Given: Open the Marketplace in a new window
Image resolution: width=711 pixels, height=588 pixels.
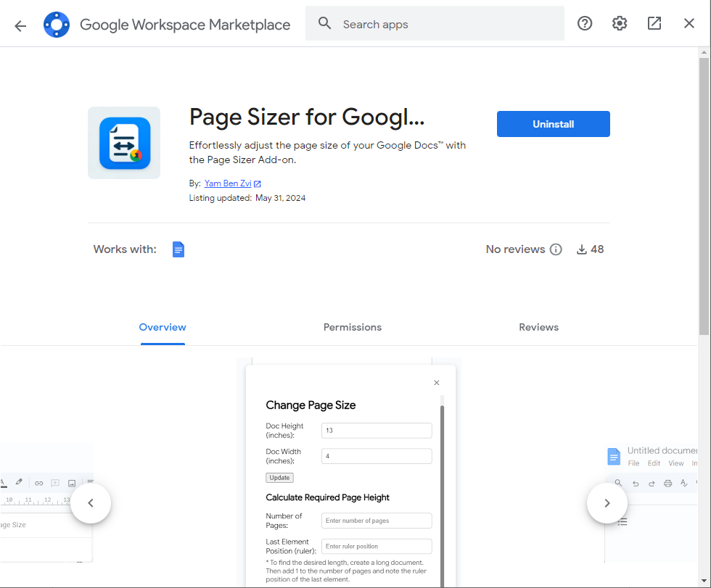Looking at the screenshot, I should (654, 23).
